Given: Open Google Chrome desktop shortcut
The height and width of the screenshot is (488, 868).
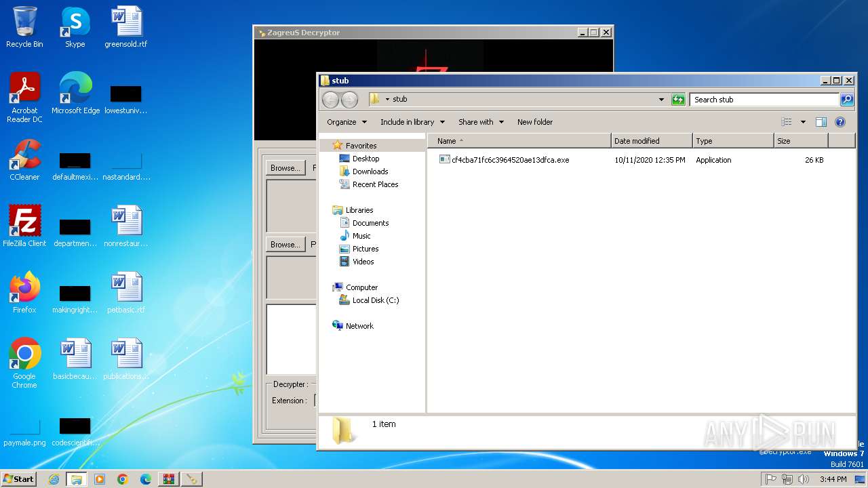Looking at the screenshot, I should click(24, 363).
